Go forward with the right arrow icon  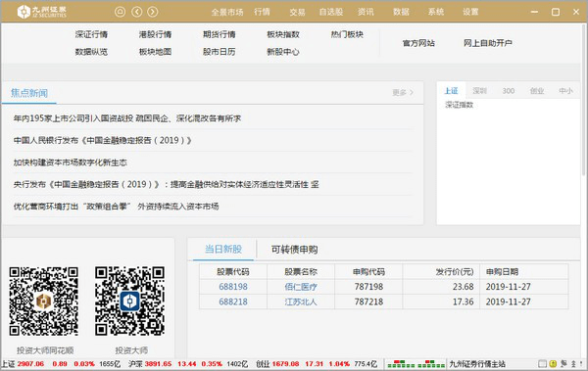coord(152,12)
